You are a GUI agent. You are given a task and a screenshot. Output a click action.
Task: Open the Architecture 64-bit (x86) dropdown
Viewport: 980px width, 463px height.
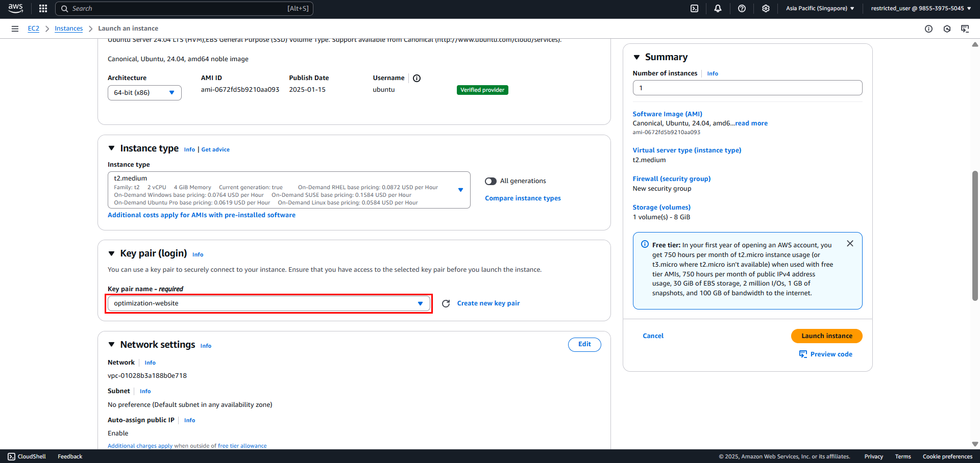[144, 93]
